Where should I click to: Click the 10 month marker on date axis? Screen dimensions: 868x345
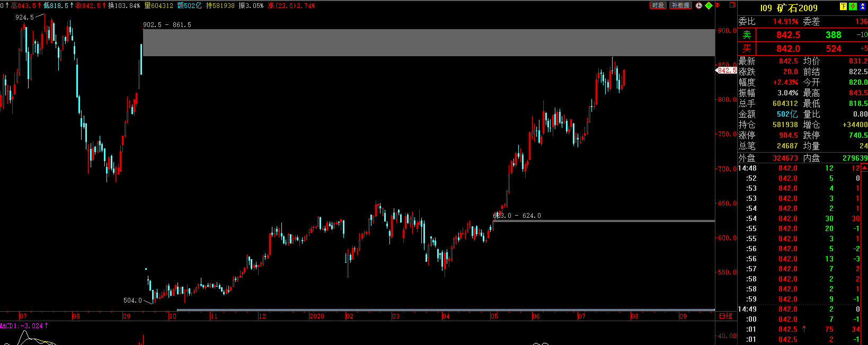point(173,316)
